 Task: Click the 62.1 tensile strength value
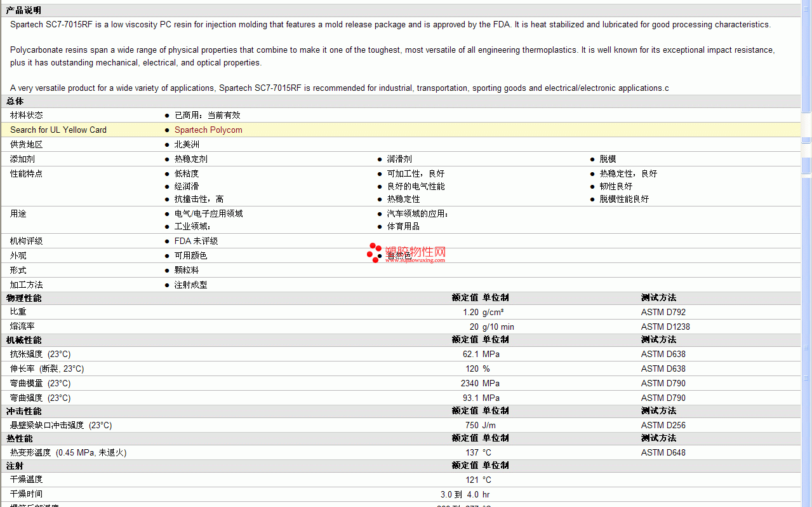tap(470, 354)
